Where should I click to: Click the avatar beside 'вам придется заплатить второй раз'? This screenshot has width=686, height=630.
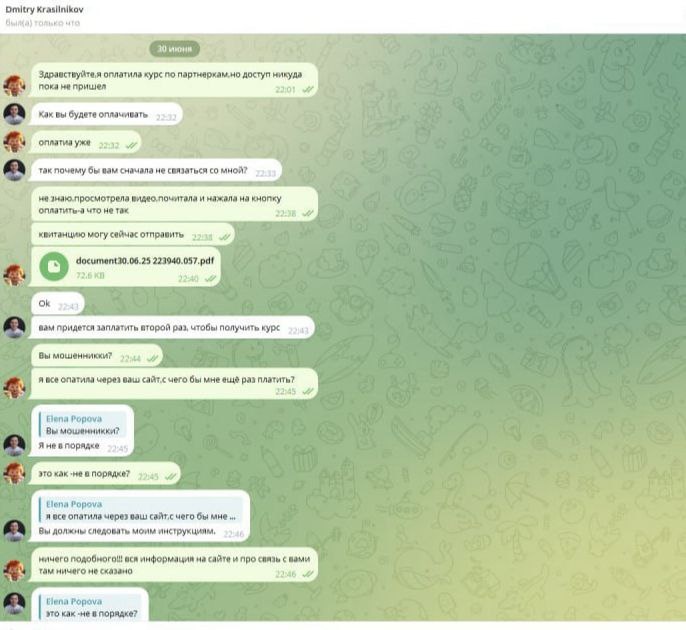(x=14, y=327)
